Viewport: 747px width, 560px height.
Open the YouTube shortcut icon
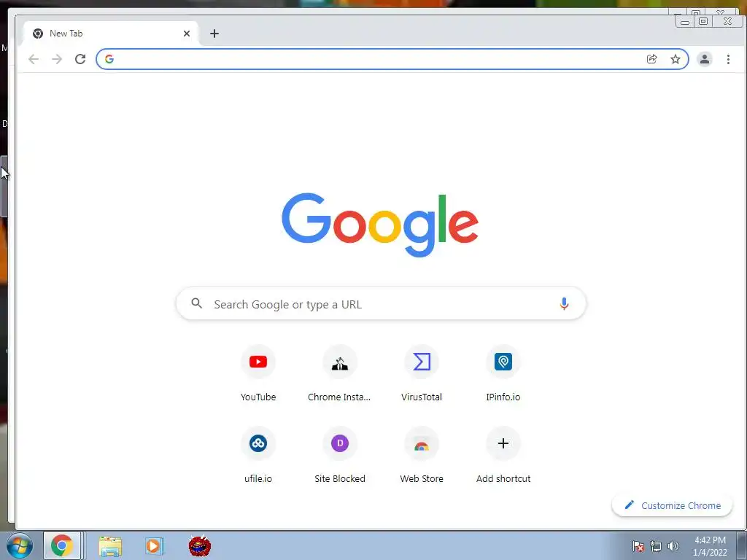(258, 362)
